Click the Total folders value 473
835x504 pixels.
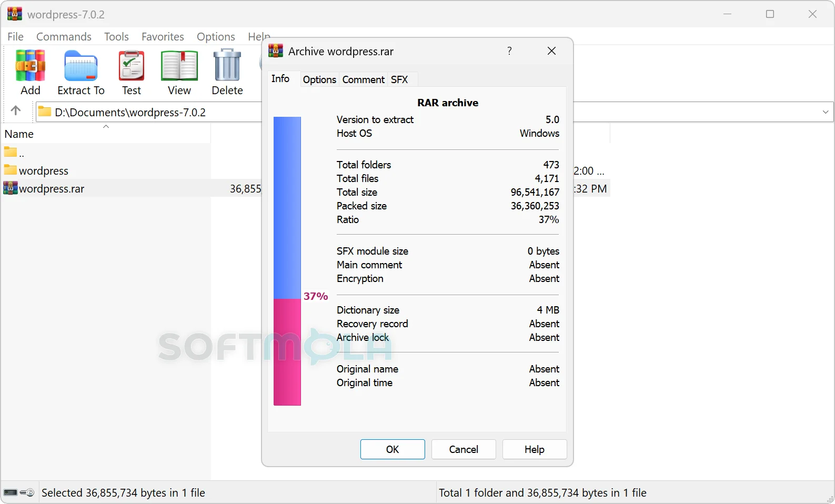click(551, 165)
